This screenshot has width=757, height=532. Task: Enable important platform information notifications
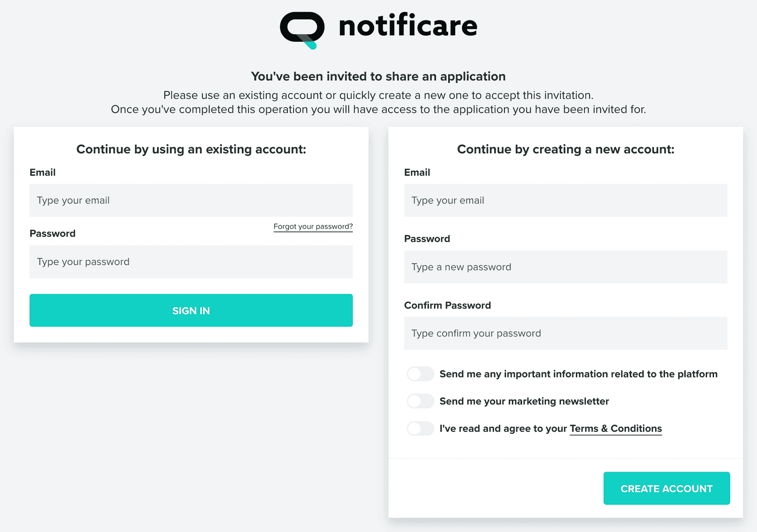pyautogui.click(x=420, y=374)
